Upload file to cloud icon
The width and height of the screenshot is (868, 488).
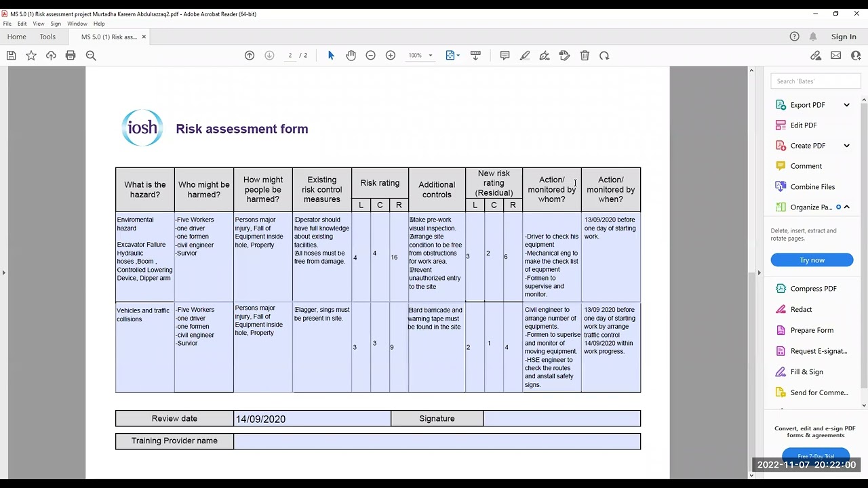pos(51,56)
